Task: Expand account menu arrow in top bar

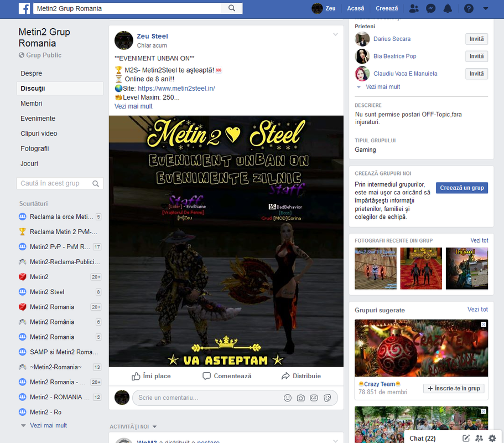Action: 486,9
